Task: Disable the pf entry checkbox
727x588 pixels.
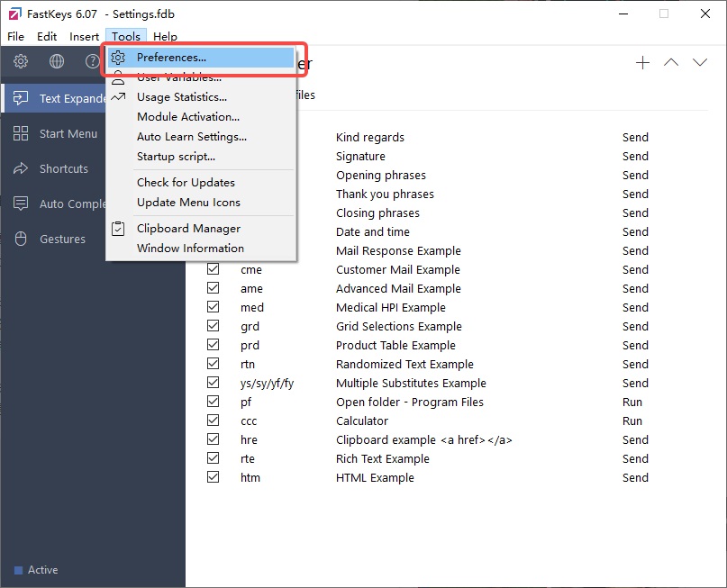Action: pyautogui.click(x=213, y=402)
